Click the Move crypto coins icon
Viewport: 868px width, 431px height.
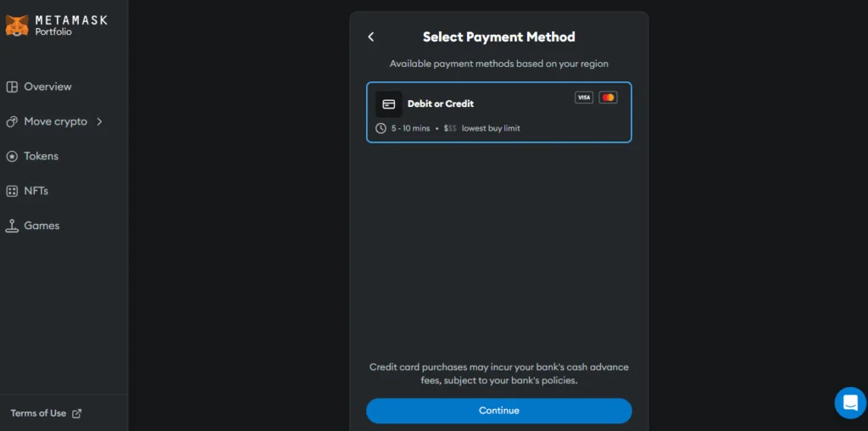coord(12,121)
